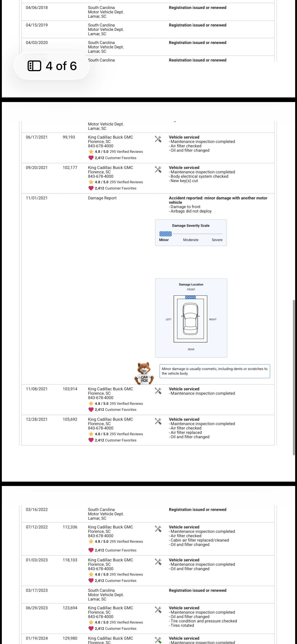Click the service wrench icon for 06/29/2023

point(158,610)
